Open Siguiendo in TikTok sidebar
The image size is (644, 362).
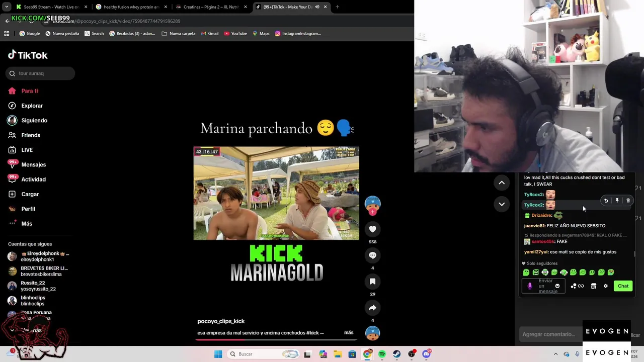[x=28, y=121]
